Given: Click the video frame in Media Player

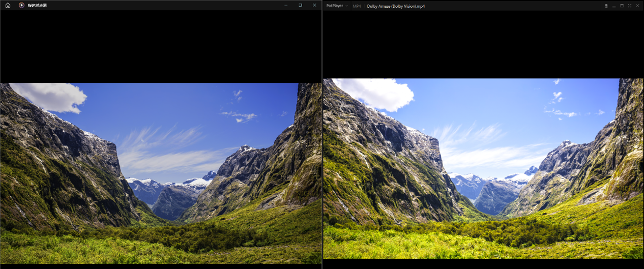Looking at the screenshot, I should [161, 173].
